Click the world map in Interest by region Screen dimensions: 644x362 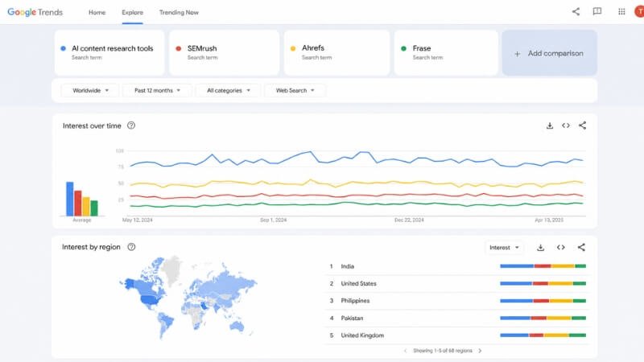coord(188,298)
